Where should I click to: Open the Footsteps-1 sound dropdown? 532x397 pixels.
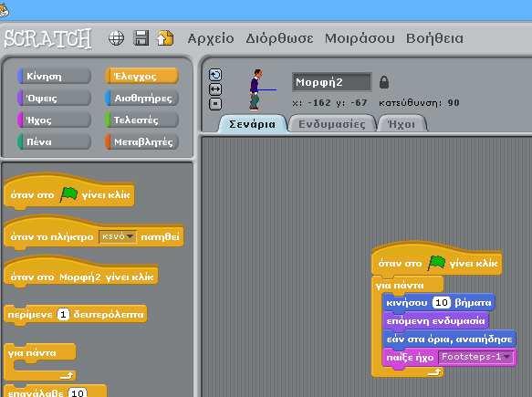click(x=475, y=358)
